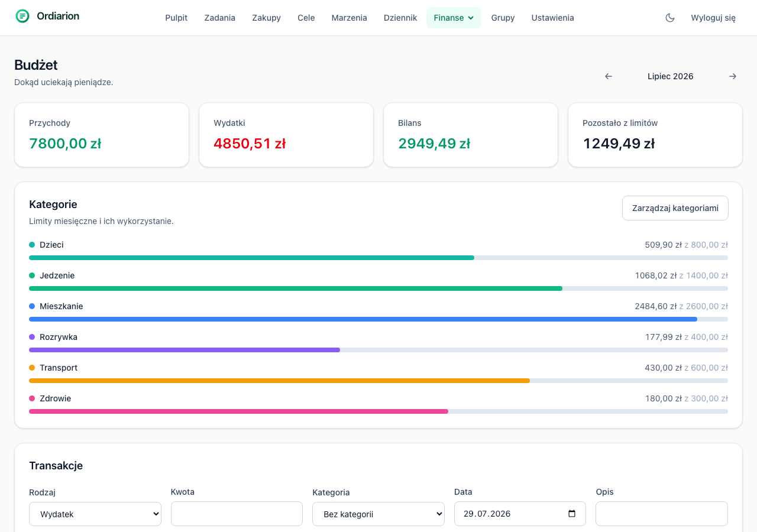Go to Cele
This screenshot has height=532, width=757.
(x=306, y=18)
